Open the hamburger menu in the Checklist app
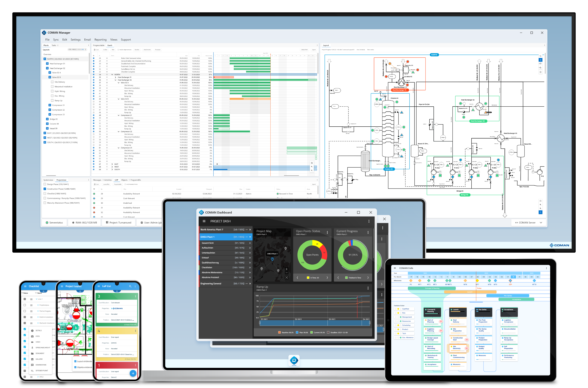Viewport: 588px width, 388px height. [x=25, y=286]
